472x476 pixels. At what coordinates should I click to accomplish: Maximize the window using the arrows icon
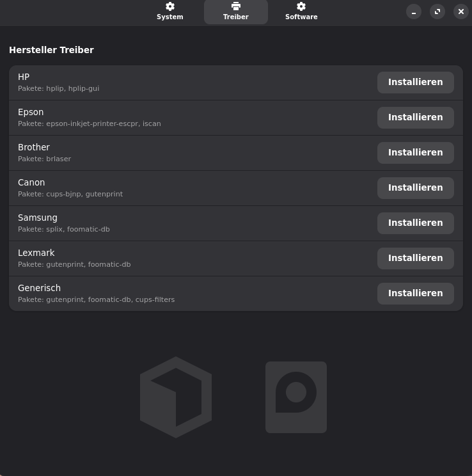tap(437, 12)
